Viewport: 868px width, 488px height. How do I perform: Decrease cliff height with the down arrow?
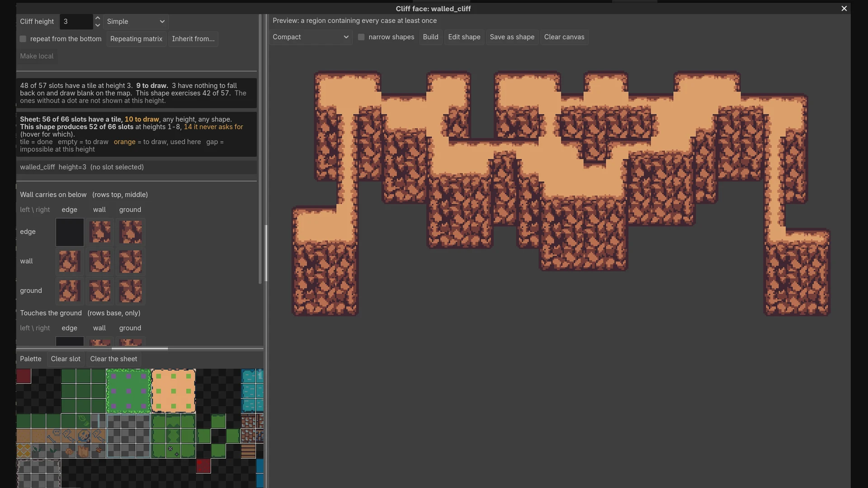click(97, 25)
